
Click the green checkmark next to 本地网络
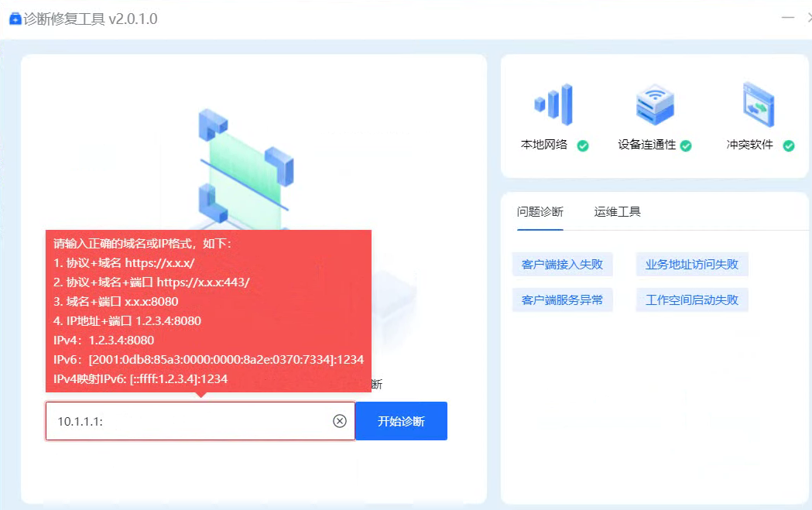583,145
